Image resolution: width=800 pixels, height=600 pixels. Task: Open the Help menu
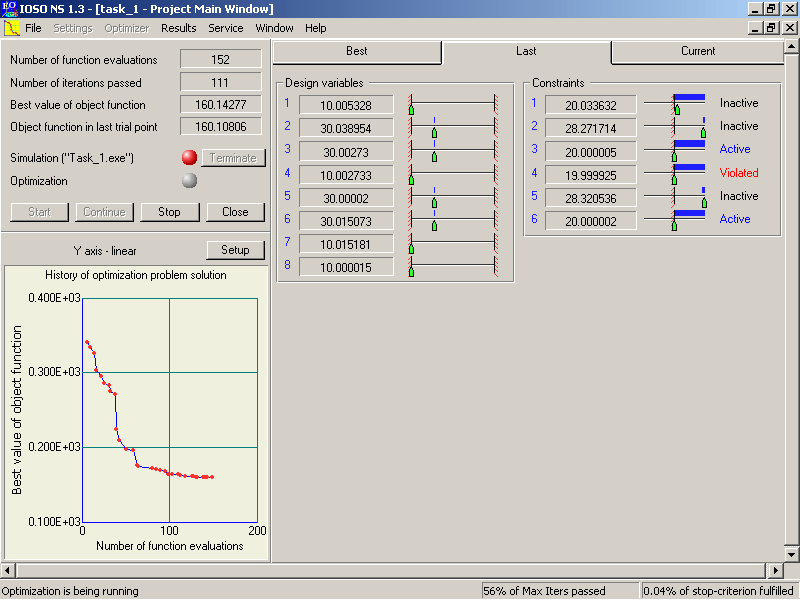point(316,28)
